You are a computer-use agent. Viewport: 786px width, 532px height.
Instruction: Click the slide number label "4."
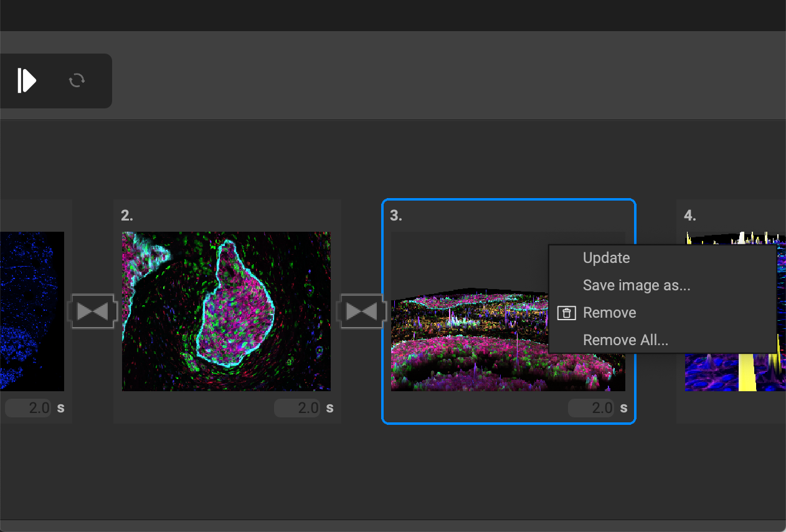[690, 216]
